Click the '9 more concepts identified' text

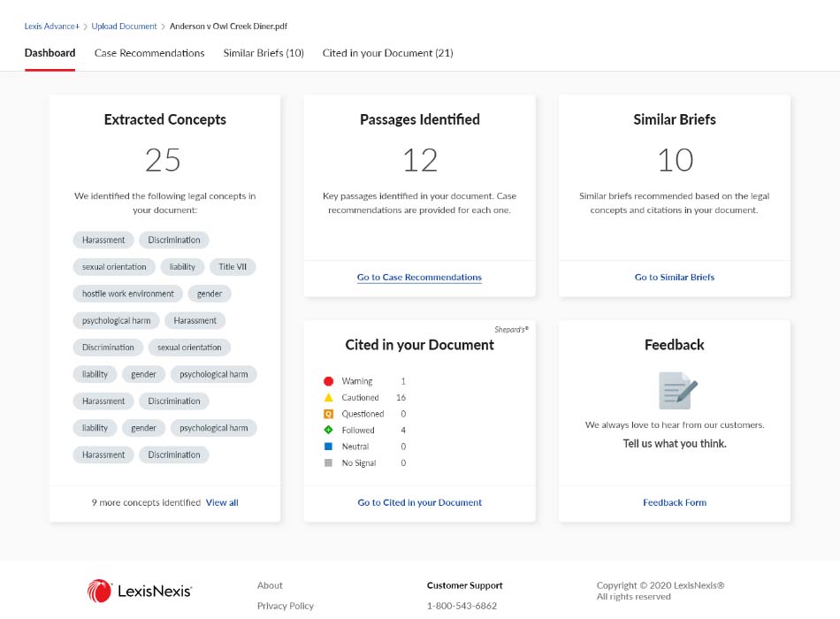pyautogui.click(x=146, y=502)
